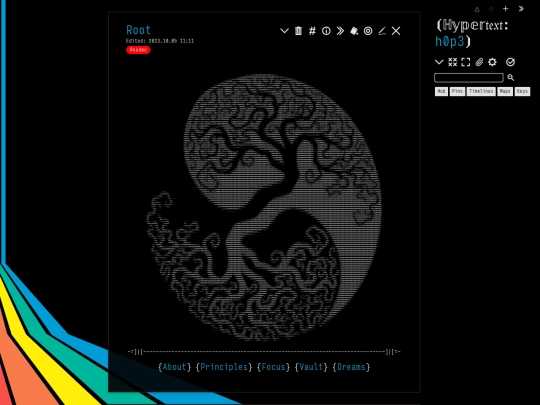Click the double-chevron icon in Root toolbar
Image resolution: width=540 pixels, height=405 pixels.
[x=340, y=31]
